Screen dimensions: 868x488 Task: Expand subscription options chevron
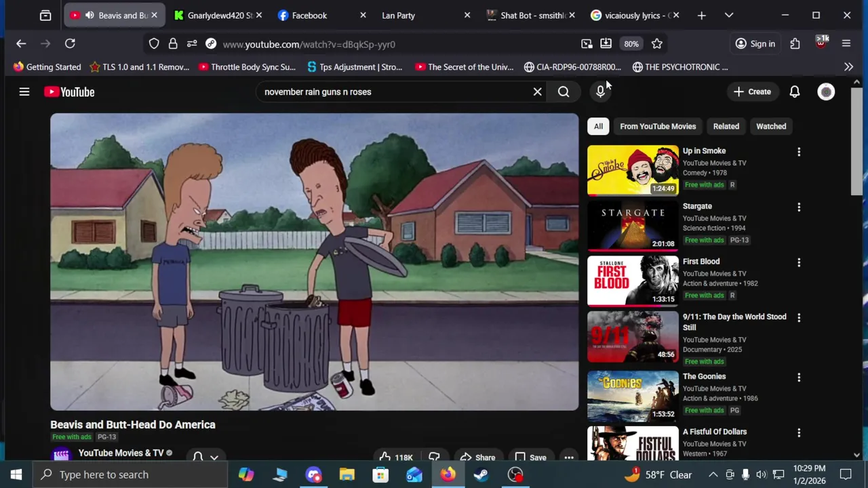point(214,457)
